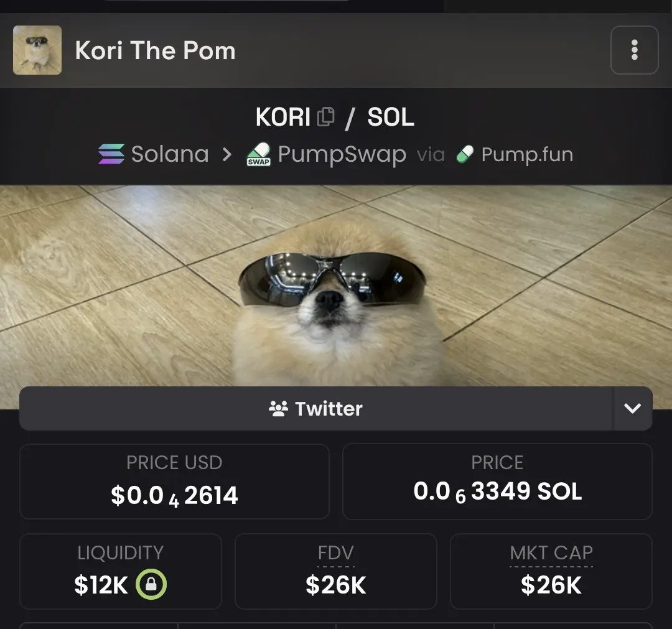Image resolution: width=672 pixels, height=629 pixels.
Task: Open the three-dot options menu
Action: (x=634, y=50)
